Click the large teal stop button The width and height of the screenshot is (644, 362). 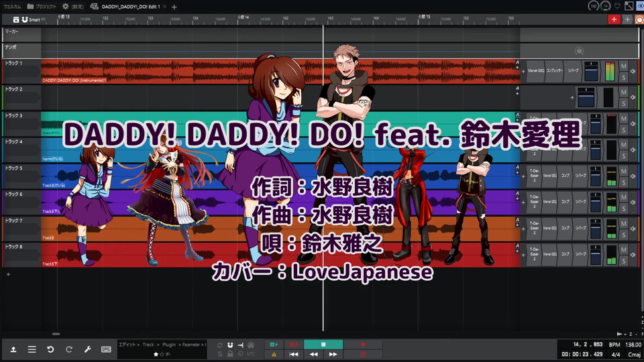(x=323, y=345)
